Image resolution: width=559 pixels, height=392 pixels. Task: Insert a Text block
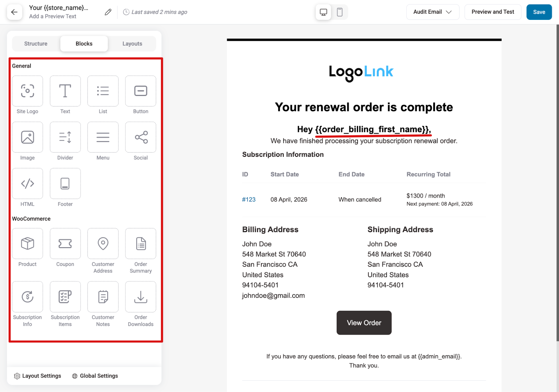(x=65, y=91)
